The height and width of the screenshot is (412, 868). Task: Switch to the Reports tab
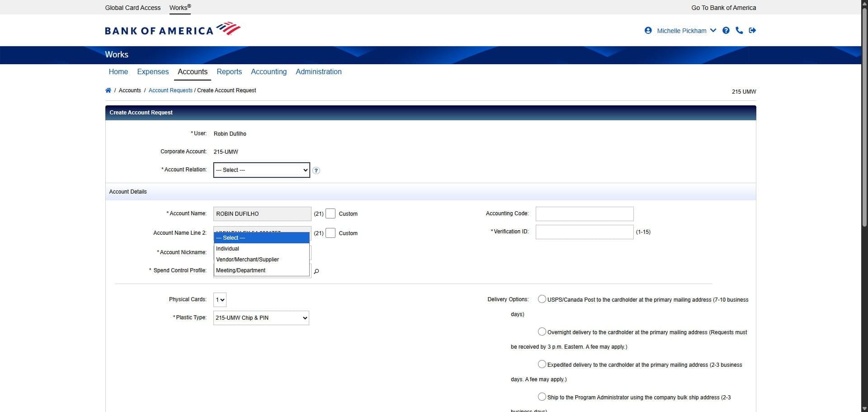pyautogui.click(x=229, y=71)
